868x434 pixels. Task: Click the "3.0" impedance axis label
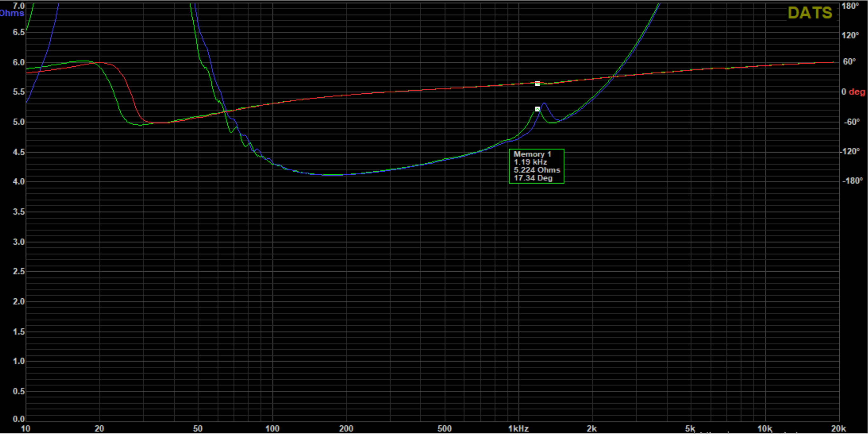tap(18, 242)
